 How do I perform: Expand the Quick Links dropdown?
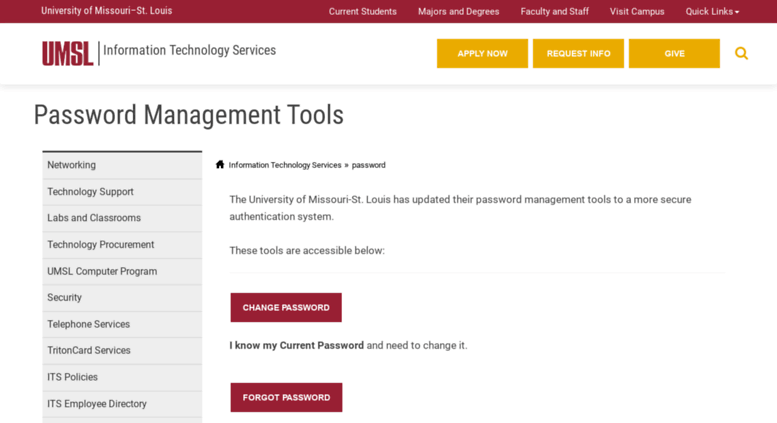[x=712, y=11]
